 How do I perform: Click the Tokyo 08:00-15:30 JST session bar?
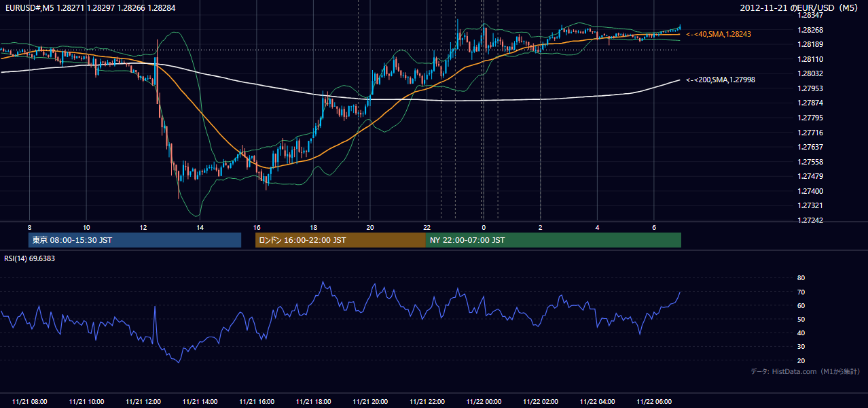point(134,240)
